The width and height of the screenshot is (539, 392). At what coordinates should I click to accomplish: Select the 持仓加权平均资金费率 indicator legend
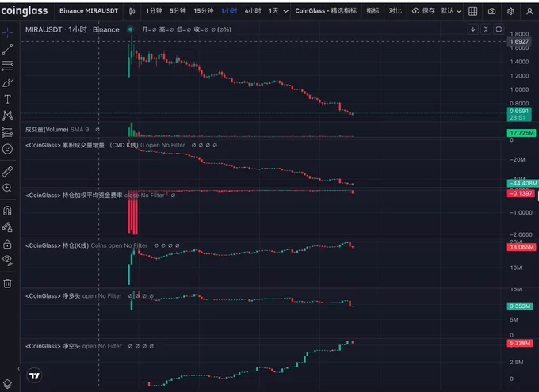point(95,196)
